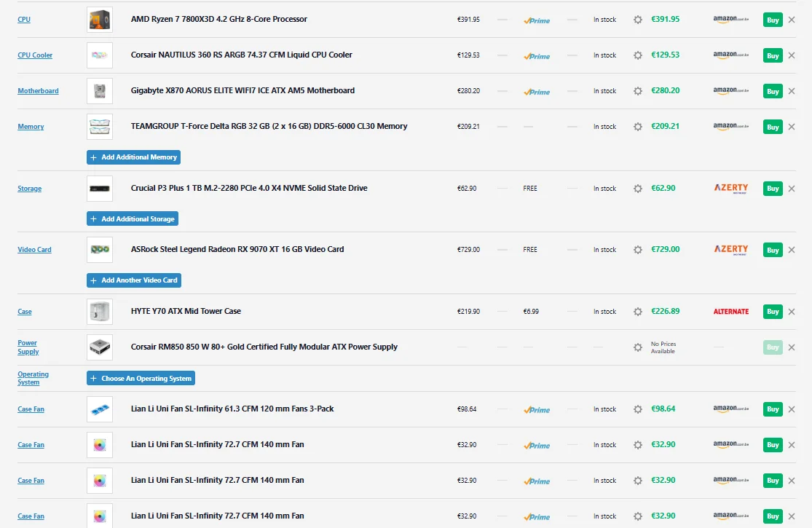Remove Crucial P3 Plus SSD with X icon

coord(792,189)
